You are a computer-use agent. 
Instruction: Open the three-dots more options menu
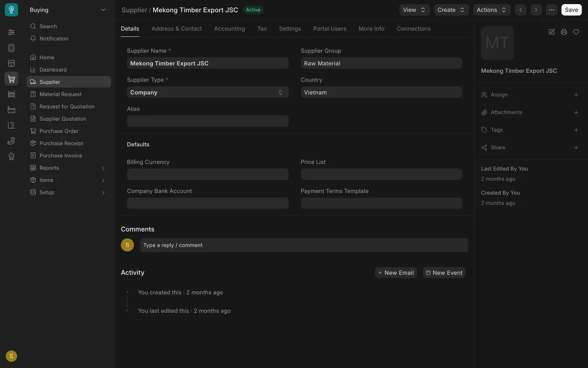click(552, 10)
